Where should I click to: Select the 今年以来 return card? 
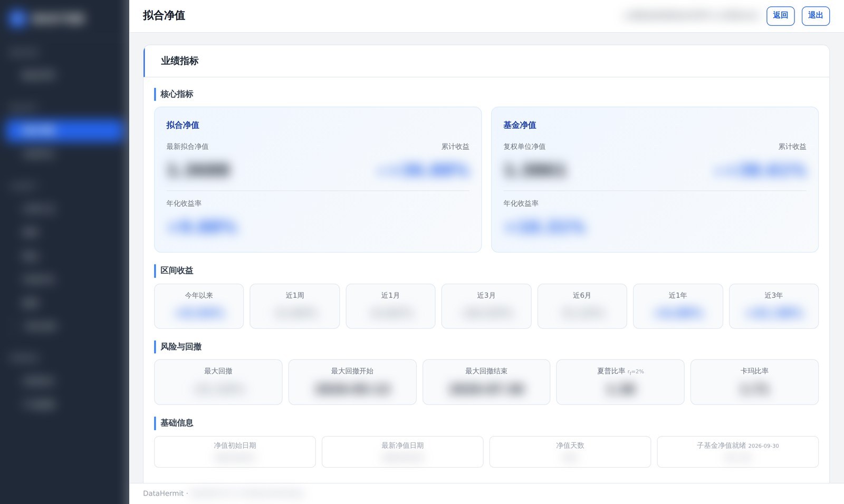click(199, 306)
